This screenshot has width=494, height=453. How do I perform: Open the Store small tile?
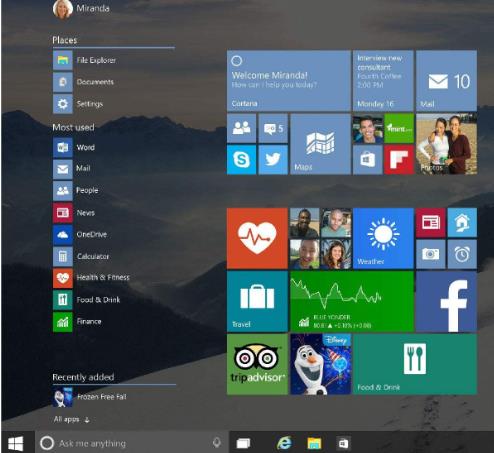tap(368, 160)
